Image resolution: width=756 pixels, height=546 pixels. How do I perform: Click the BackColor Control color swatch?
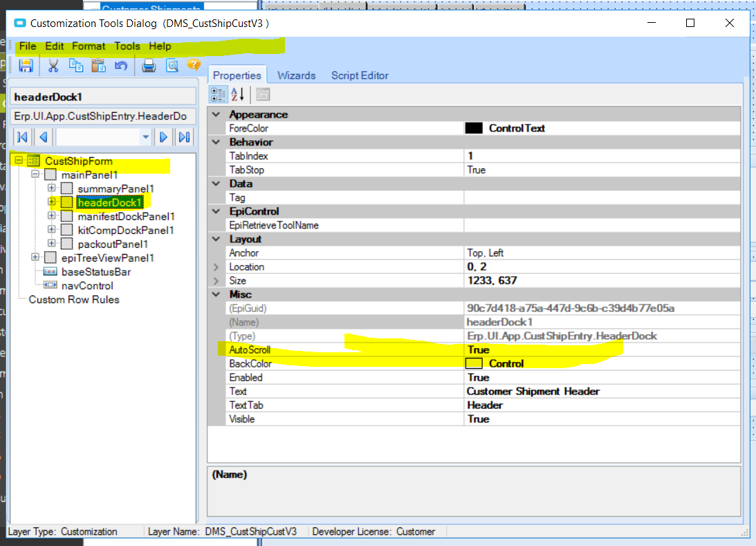point(474,364)
